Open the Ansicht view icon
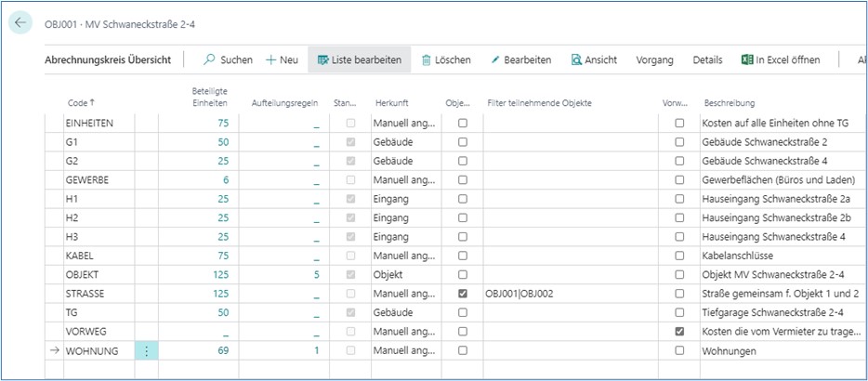 (576, 59)
